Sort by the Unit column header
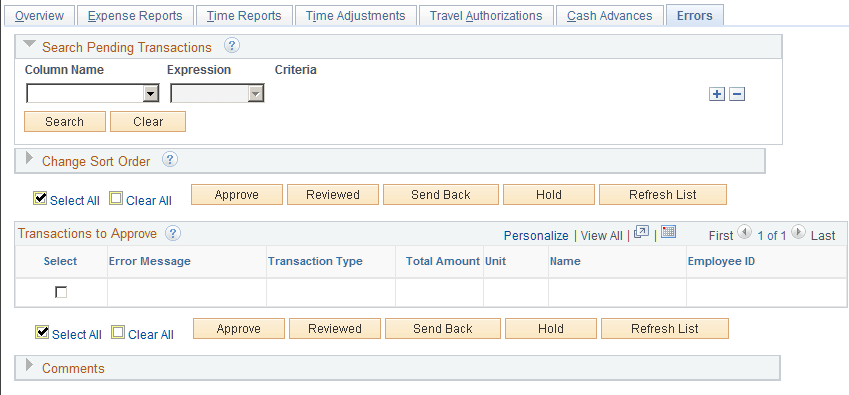The image size is (849, 395). click(x=495, y=261)
